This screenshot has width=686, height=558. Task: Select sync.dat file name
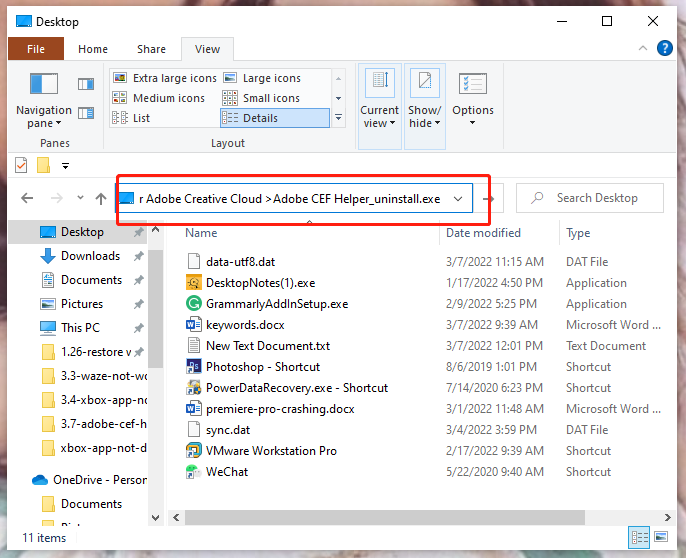pyautogui.click(x=228, y=430)
